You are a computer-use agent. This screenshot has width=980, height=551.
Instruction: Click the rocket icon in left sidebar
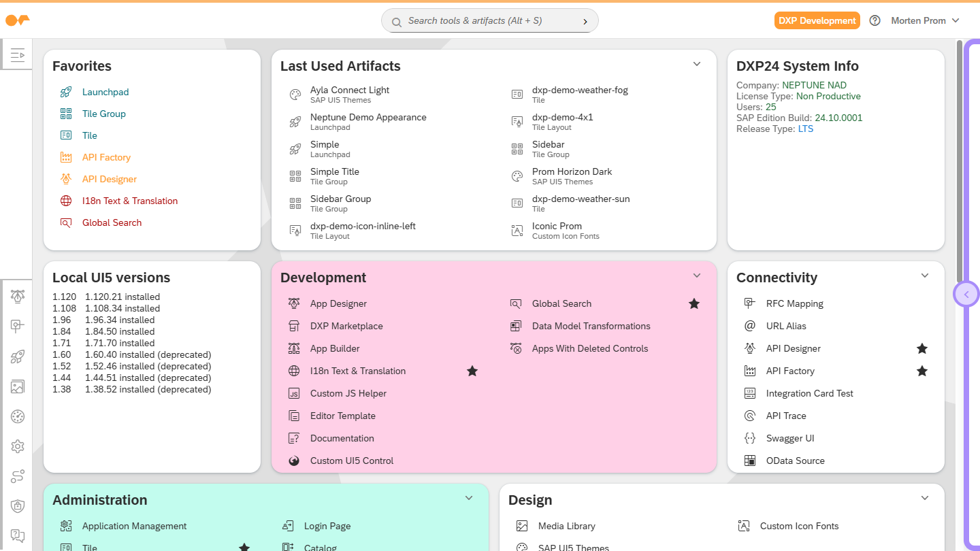[x=18, y=356]
